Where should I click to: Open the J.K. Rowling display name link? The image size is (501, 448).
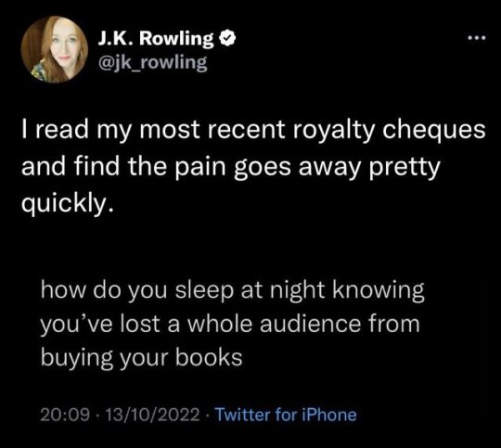pos(156,39)
